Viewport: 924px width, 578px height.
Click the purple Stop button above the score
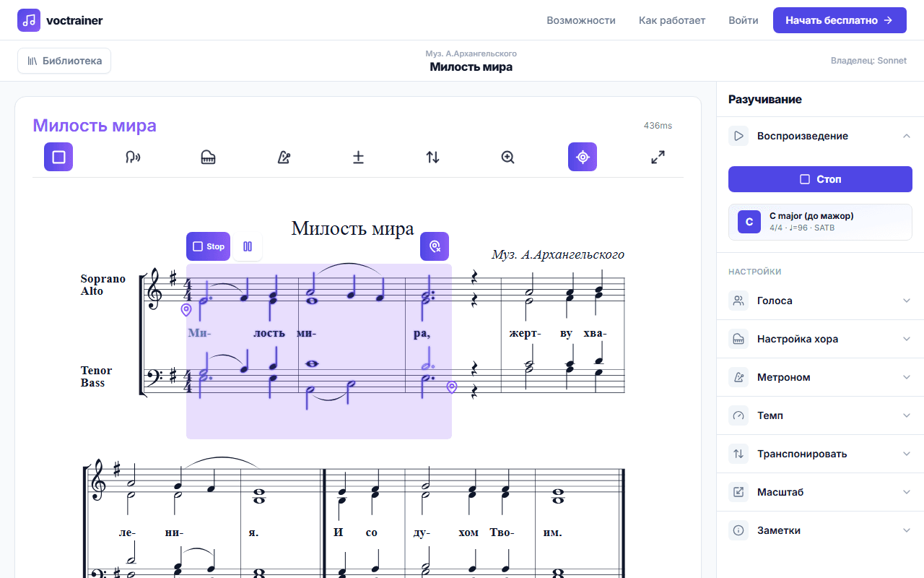pyautogui.click(x=208, y=246)
